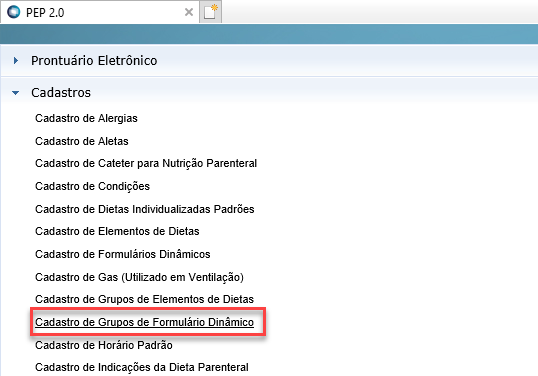The height and width of the screenshot is (376, 538).
Task: Open Cadastro de Aletas
Action: [82, 141]
